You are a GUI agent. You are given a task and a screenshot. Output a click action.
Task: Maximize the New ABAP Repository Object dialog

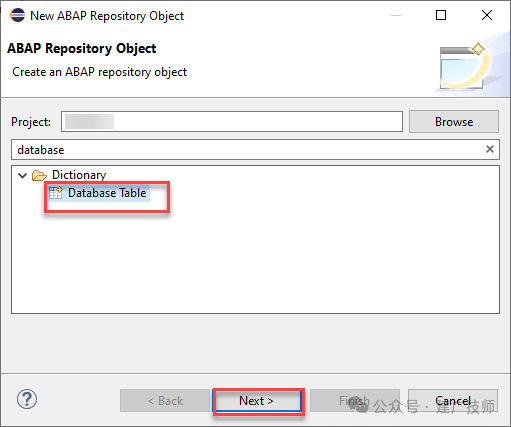[441, 15]
